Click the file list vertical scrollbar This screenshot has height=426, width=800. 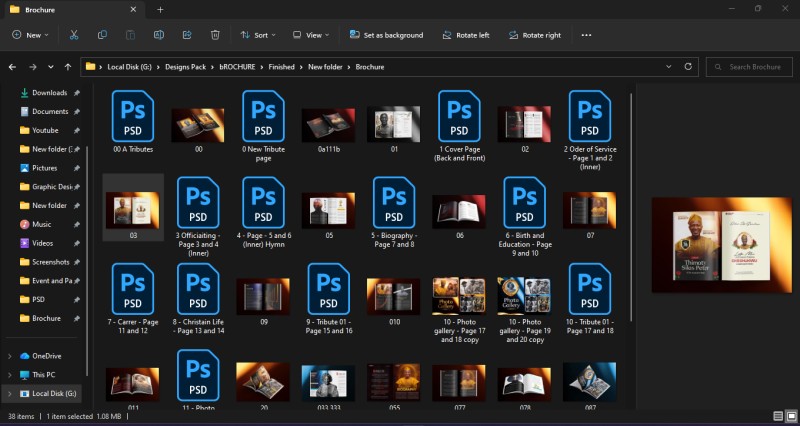coord(631,207)
